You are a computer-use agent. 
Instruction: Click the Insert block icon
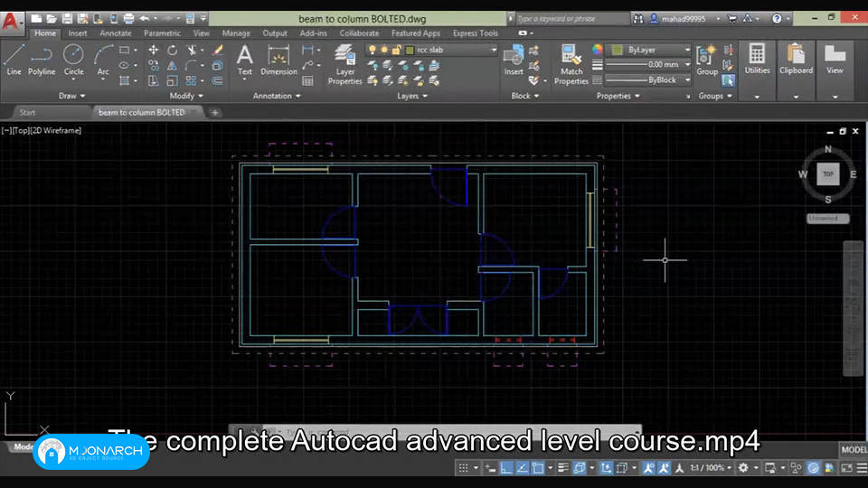514,60
